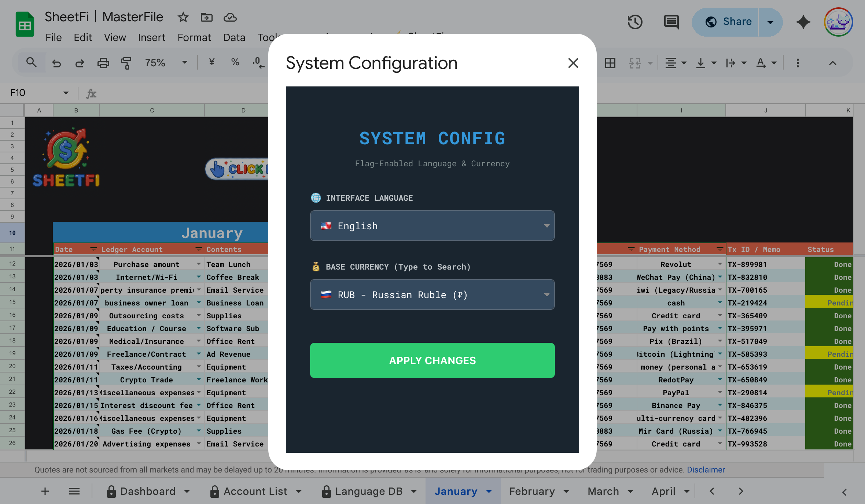The image size is (865, 504).
Task: Click the print icon in toolbar
Action: pos(103,63)
